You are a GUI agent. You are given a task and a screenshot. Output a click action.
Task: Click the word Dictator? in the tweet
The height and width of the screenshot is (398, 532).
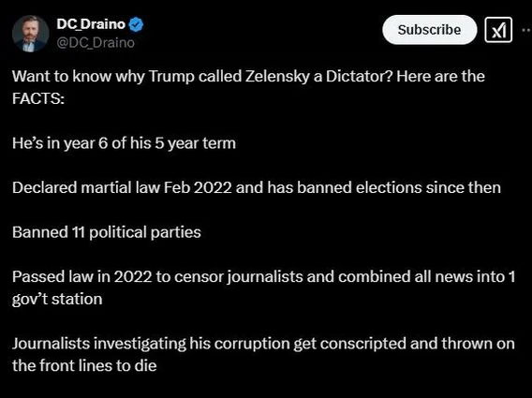pyautogui.click(x=359, y=76)
